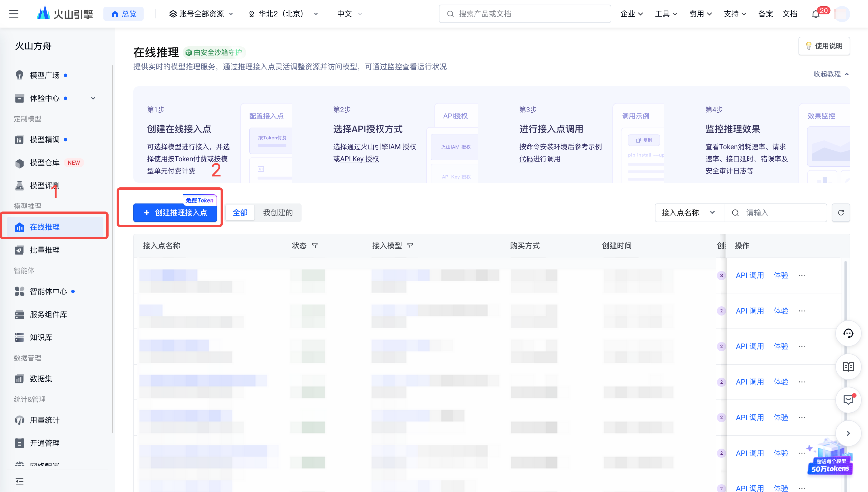
Task: Click 创建推理接入点 button
Action: [175, 213]
